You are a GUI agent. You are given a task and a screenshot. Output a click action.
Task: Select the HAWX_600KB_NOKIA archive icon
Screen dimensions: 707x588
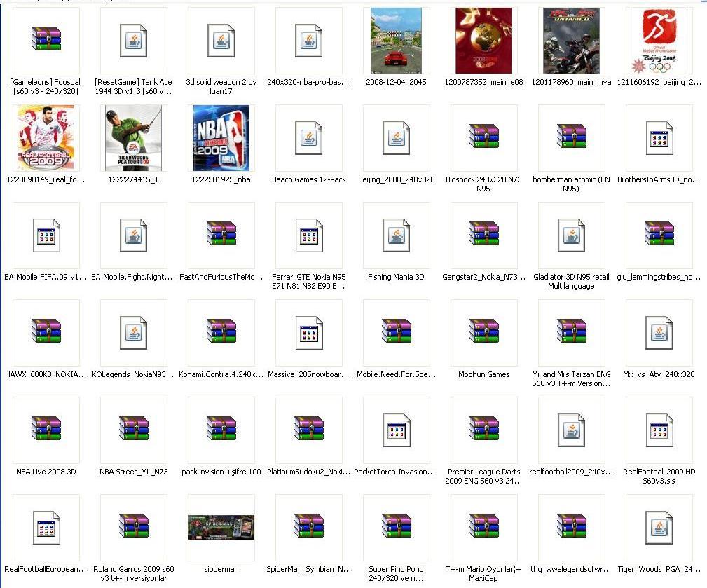click(46, 331)
